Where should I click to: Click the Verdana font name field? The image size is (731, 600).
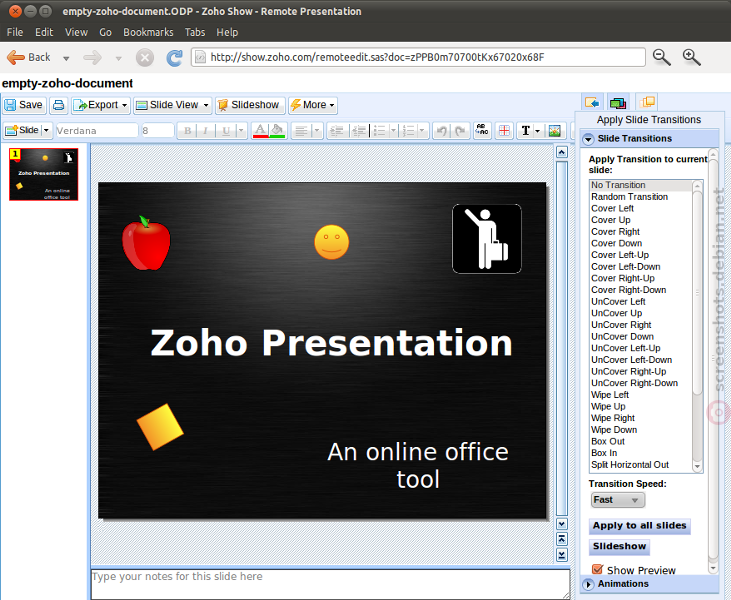pyautogui.click(x=97, y=131)
